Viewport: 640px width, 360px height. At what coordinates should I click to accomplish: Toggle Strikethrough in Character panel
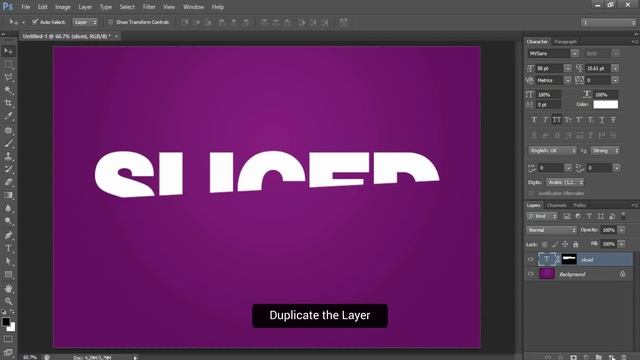613,120
